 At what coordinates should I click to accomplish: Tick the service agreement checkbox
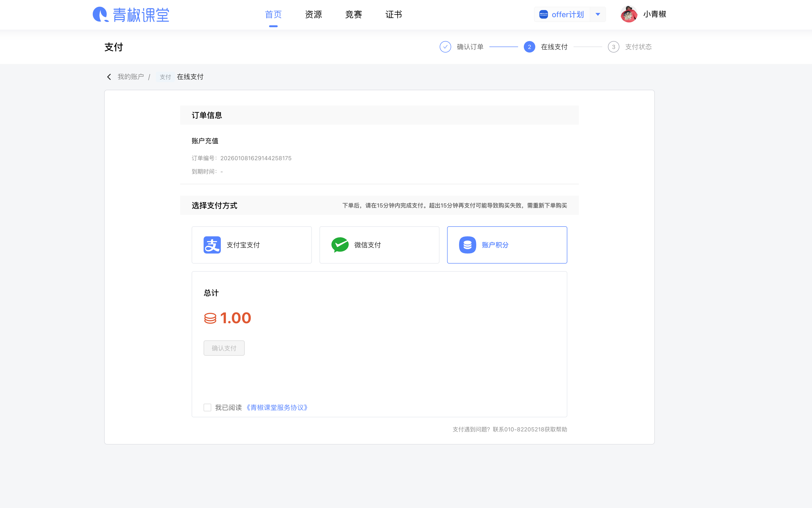coord(207,407)
